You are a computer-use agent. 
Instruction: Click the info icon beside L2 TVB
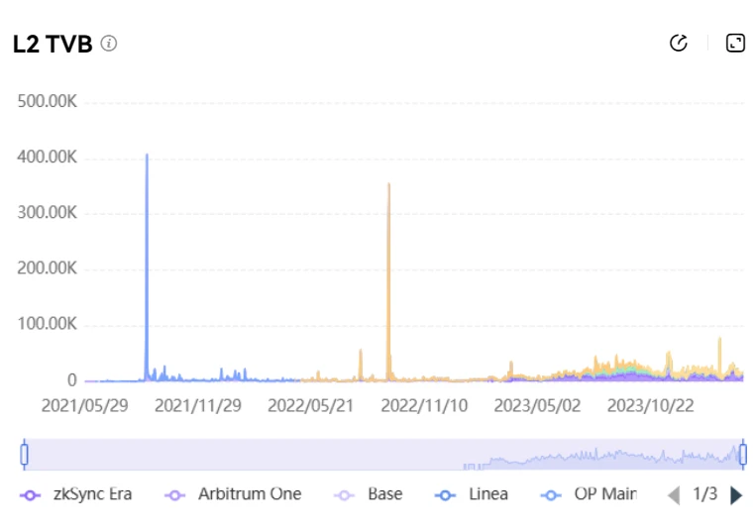(x=109, y=44)
